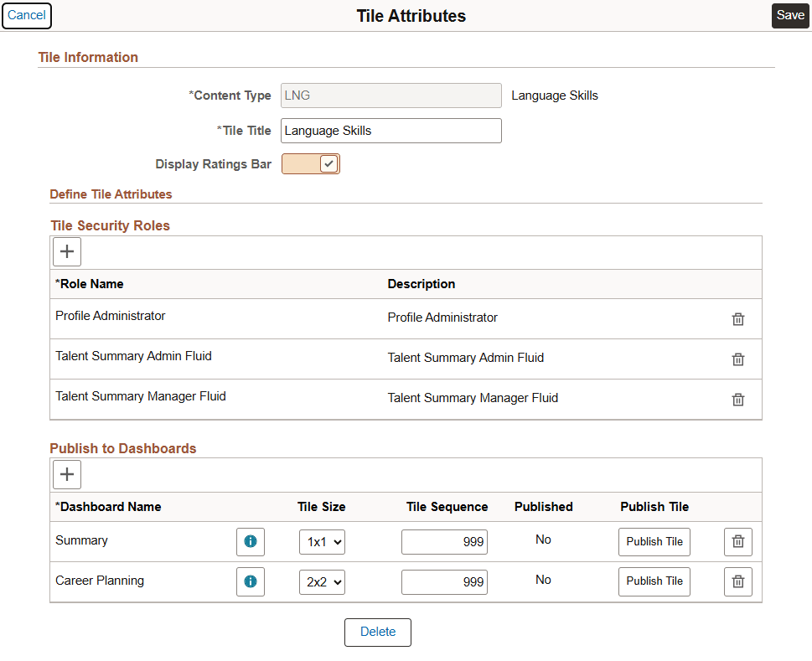This screenshot has width=812, height=661.
Task: Edit Tile Sequence for Summary row
Action: point(444,542)
